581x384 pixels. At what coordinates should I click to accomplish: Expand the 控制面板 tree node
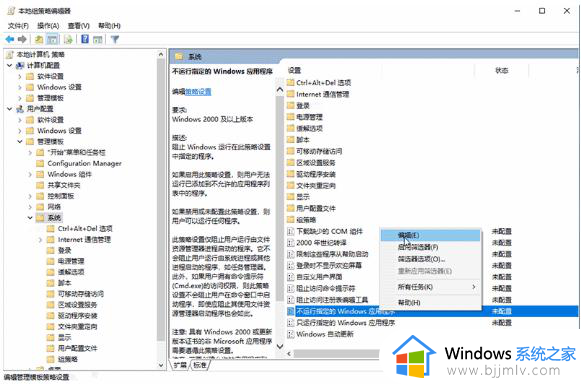[30, 196]
